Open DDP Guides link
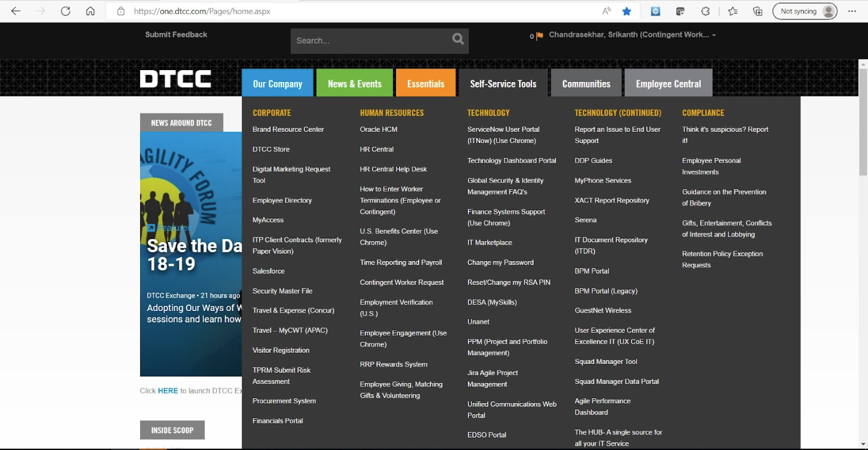868x450 pixels. 593,161
